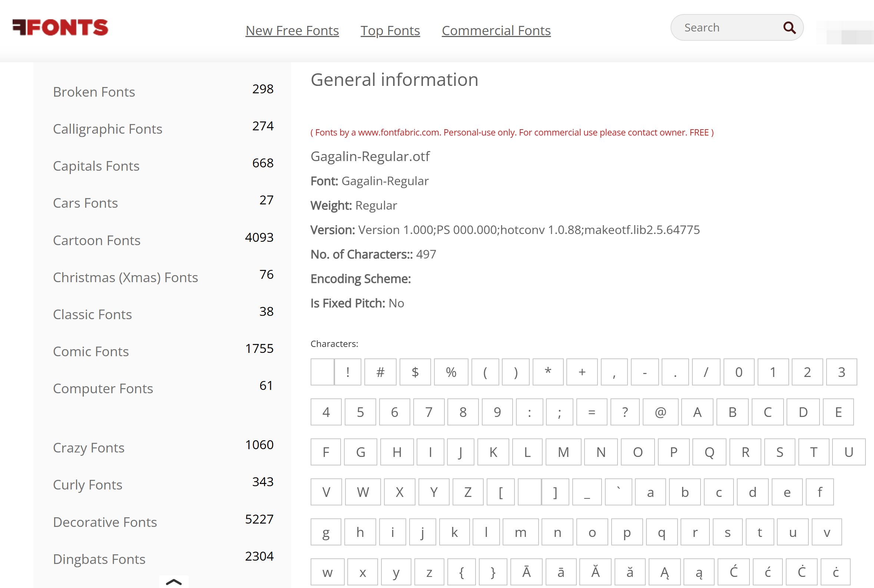Screen dimensions: 874x588
Task: Open the Top Fonts page
Action: point(390,30)
